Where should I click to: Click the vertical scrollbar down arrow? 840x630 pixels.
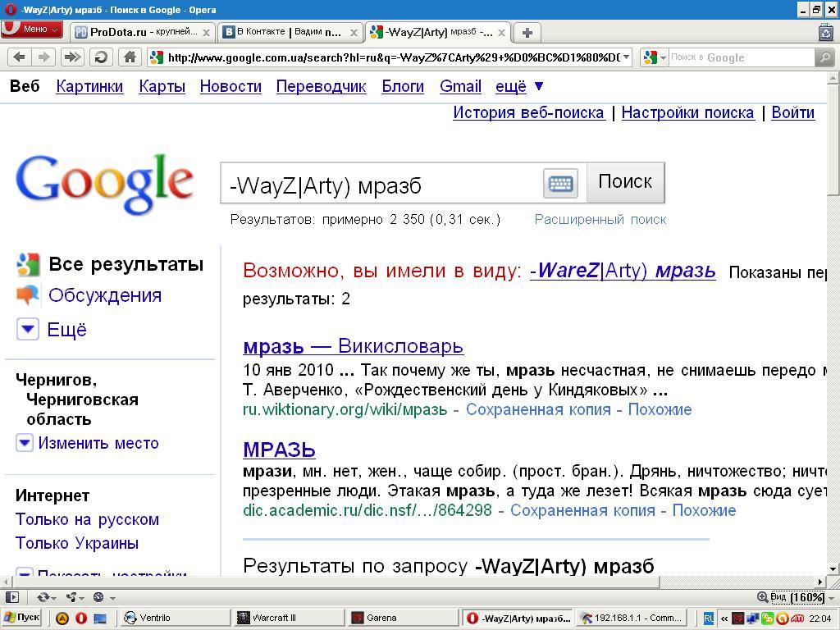(833, 569)
